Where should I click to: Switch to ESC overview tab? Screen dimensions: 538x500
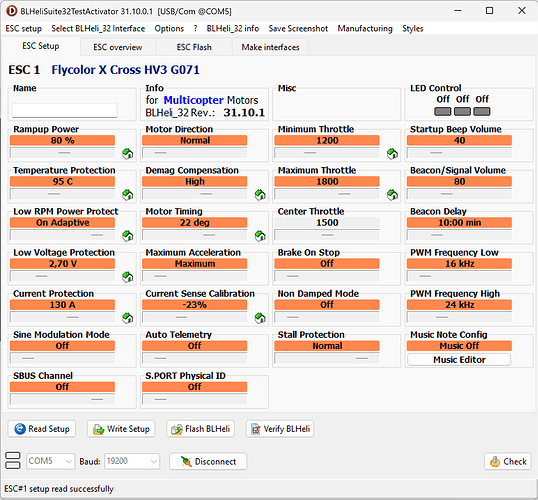118,47
